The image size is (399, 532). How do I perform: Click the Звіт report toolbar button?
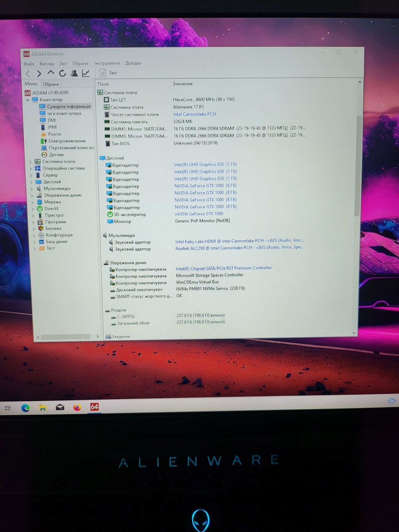coord(109,73)
